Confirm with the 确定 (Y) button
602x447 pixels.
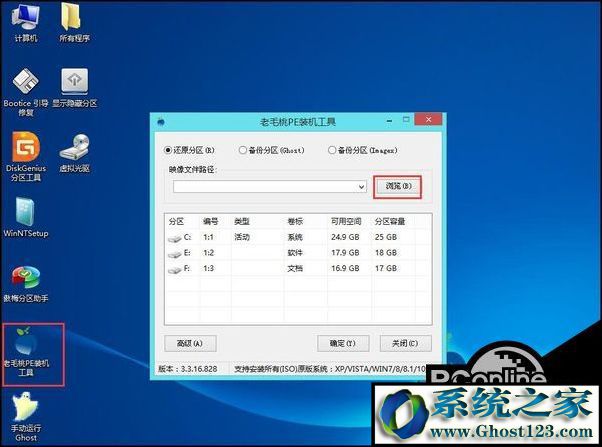pyautogui.click(x=343, y=343)
